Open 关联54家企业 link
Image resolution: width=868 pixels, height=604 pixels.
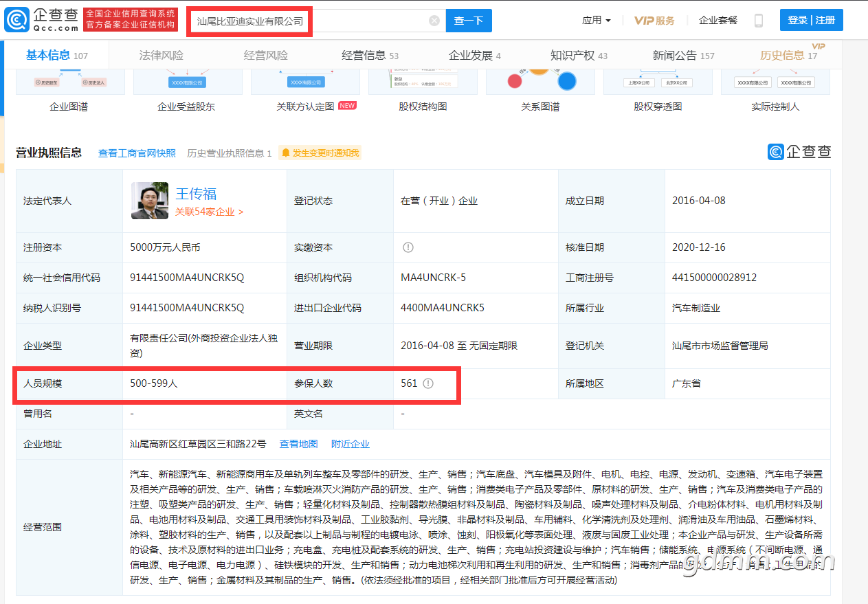tap(209, 212)
